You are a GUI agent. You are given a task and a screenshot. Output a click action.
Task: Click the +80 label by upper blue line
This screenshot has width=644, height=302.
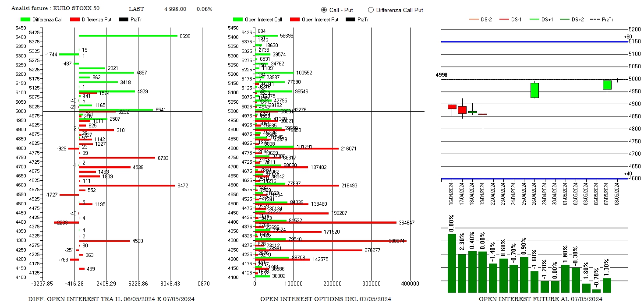pos(628,37)
